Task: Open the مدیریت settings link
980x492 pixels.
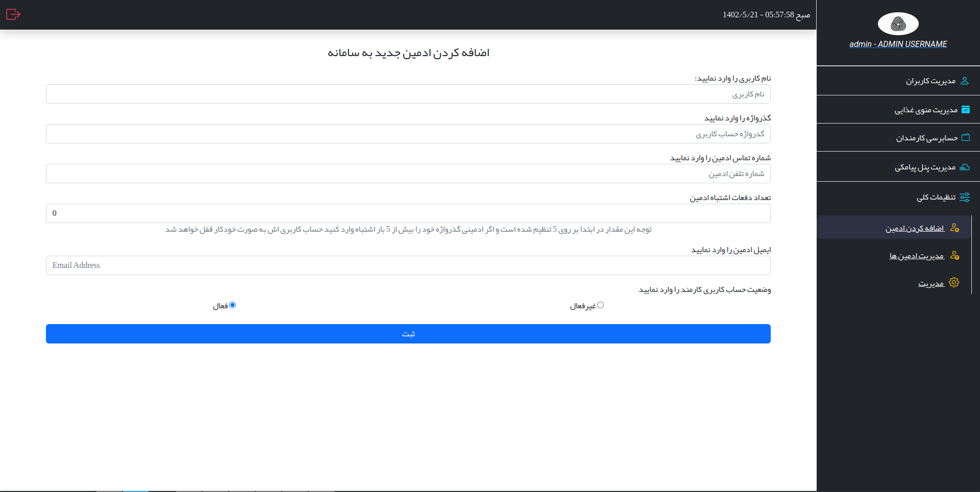Action: pos(931,283)
